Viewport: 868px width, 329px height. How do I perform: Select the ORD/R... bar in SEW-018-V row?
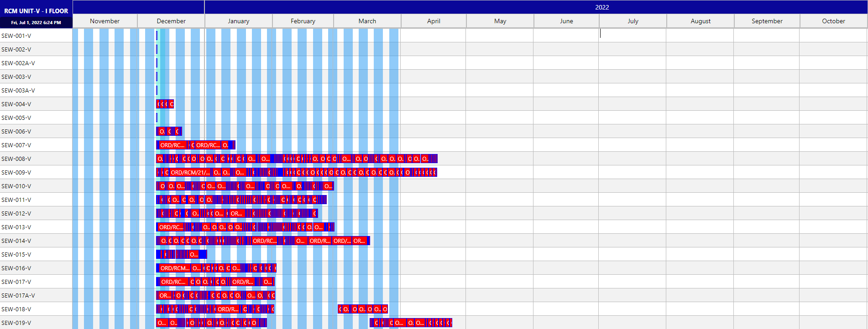pos(228,309)
